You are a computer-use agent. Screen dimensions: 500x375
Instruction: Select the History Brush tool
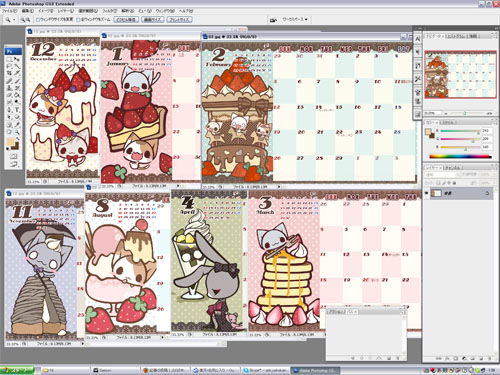coord(17,88)
